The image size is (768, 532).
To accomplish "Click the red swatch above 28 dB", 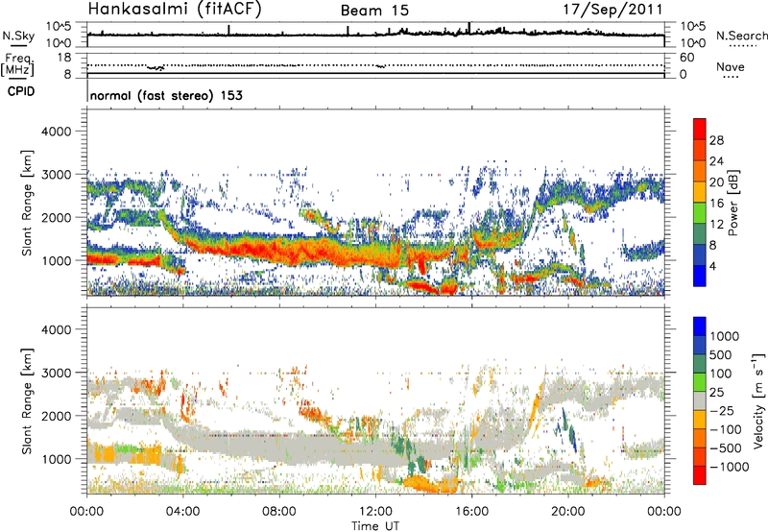I will (700, 129).
